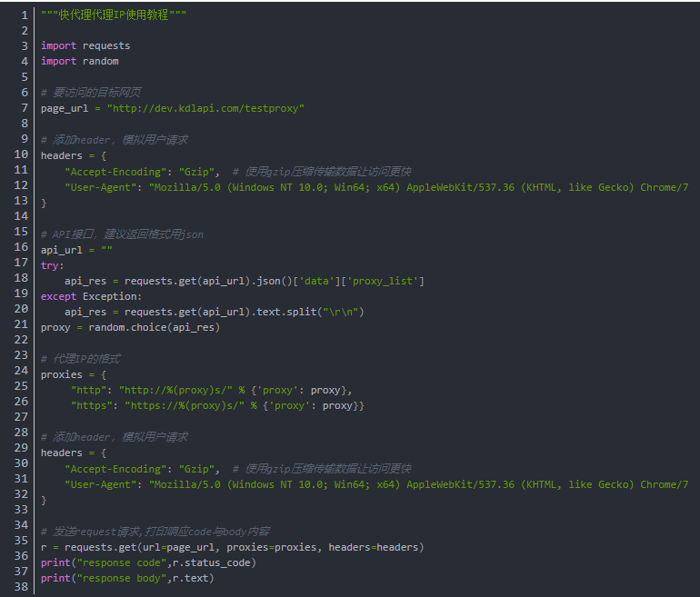
Task: Click the ['proxy_list'] json access code
Action: coord(383,281)
